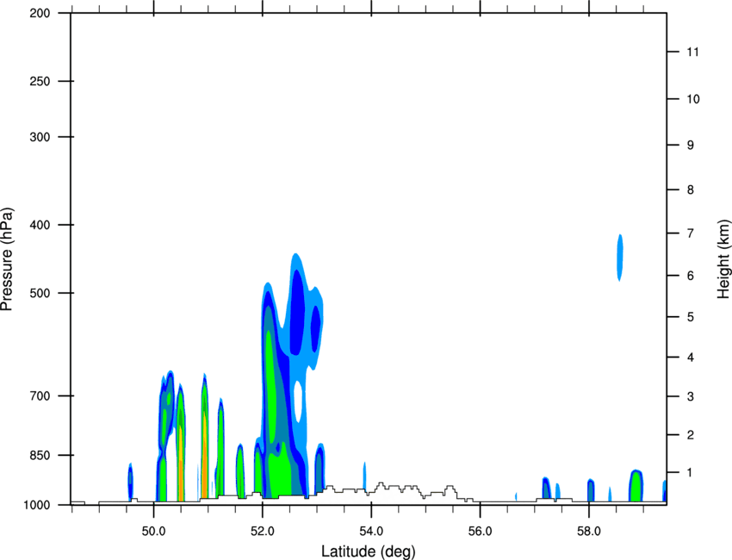Click the 1 km height label
The width and height of the screenshot is (732, 560).
pos(691,473)
